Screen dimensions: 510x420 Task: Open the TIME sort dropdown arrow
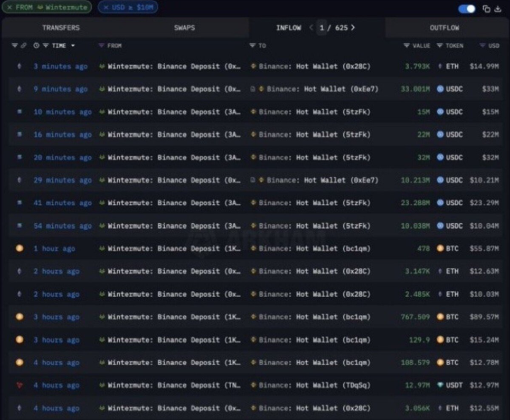(73, 45)
